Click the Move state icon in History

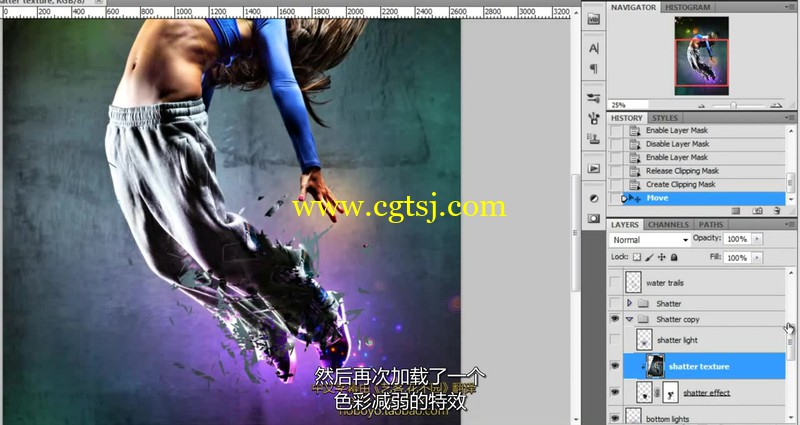point(635,198)
